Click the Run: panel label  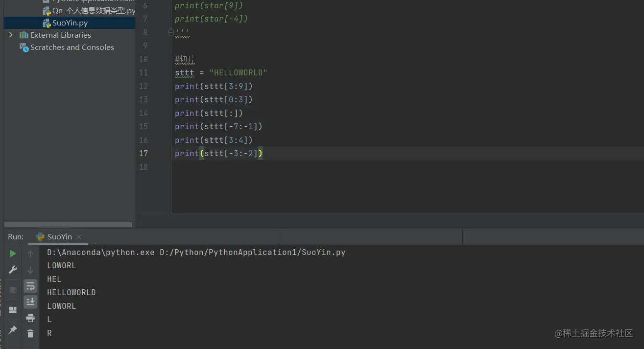(16, 237)
